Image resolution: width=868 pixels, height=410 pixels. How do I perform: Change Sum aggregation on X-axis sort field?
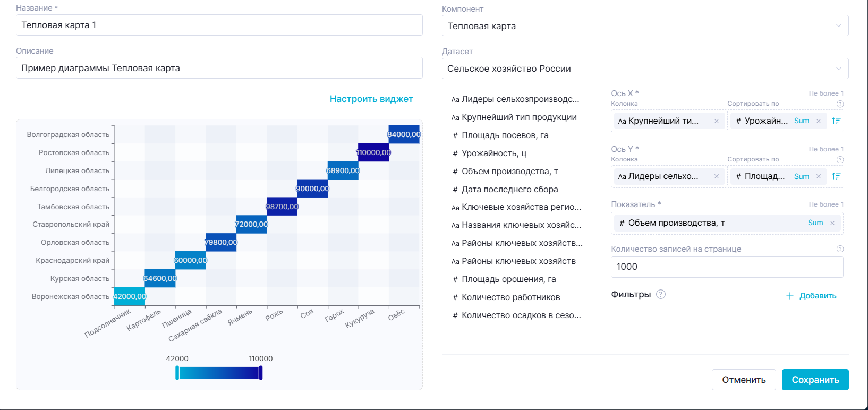801,121
